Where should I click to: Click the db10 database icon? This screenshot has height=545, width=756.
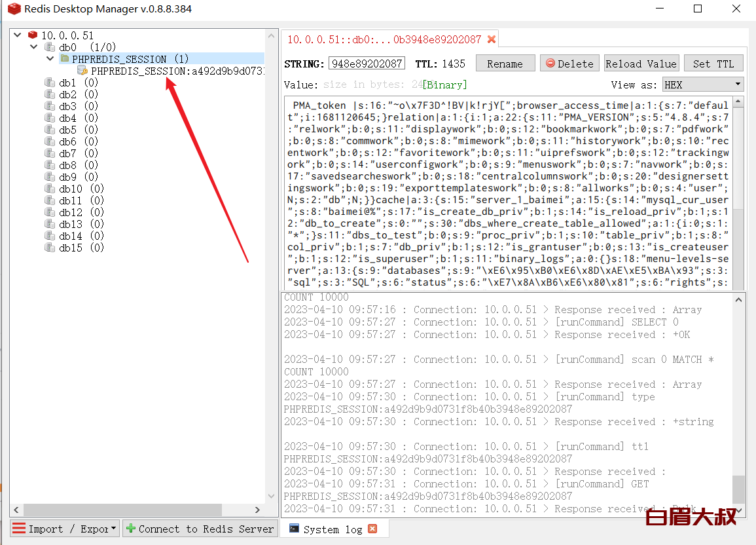pyautogui.click(x=50, y=189)
